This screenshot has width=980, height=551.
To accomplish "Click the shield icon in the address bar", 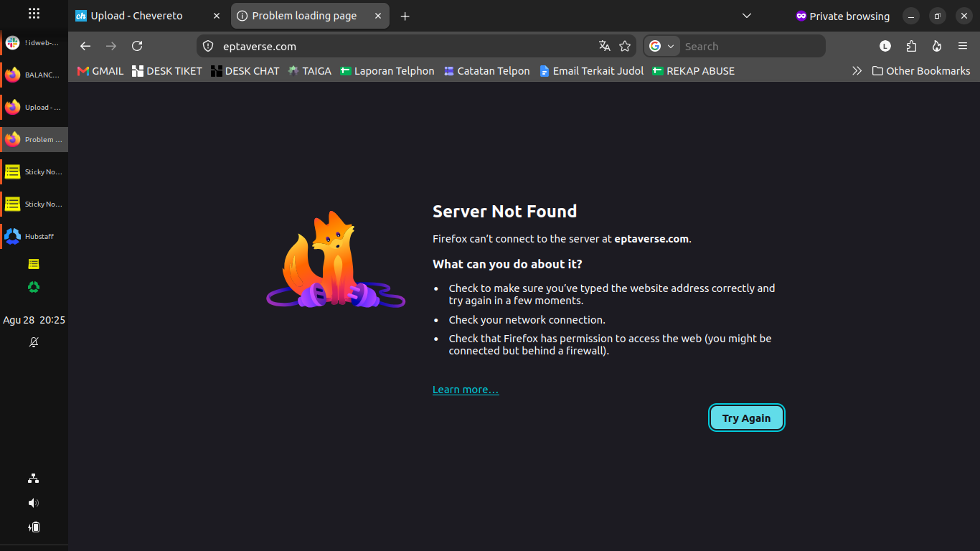I will [x=208, y=46].
